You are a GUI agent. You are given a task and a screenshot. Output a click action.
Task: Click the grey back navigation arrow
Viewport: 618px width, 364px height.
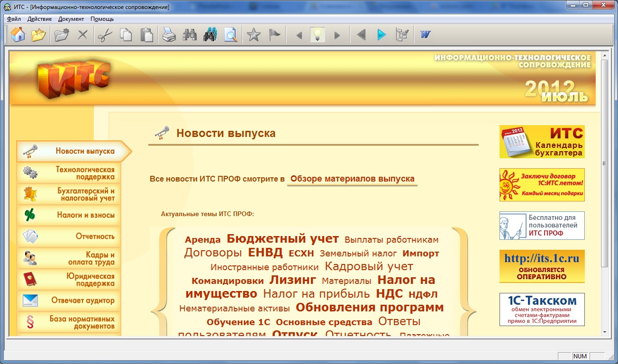tap(361, 35)
